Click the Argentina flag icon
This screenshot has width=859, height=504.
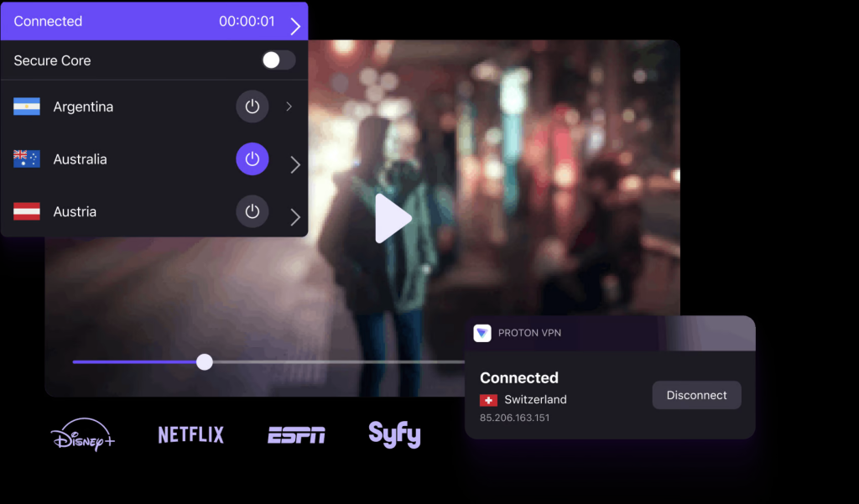tap(26, 107)
